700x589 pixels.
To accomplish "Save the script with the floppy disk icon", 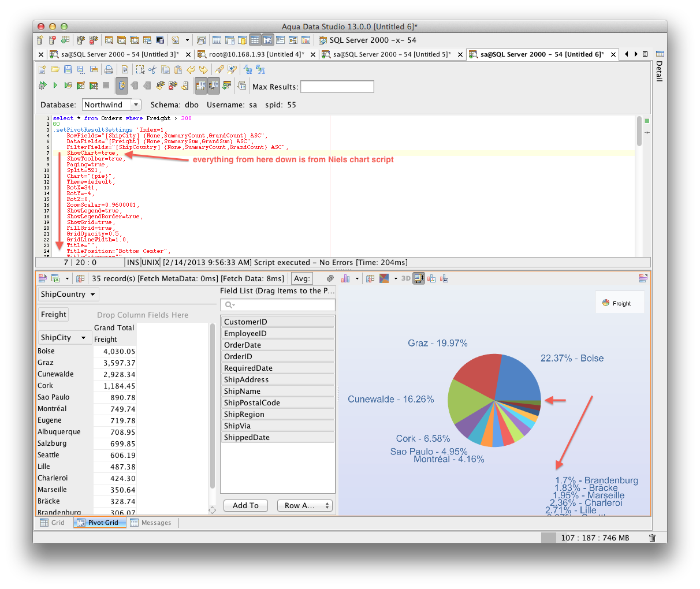I will [x=68, y=70].
